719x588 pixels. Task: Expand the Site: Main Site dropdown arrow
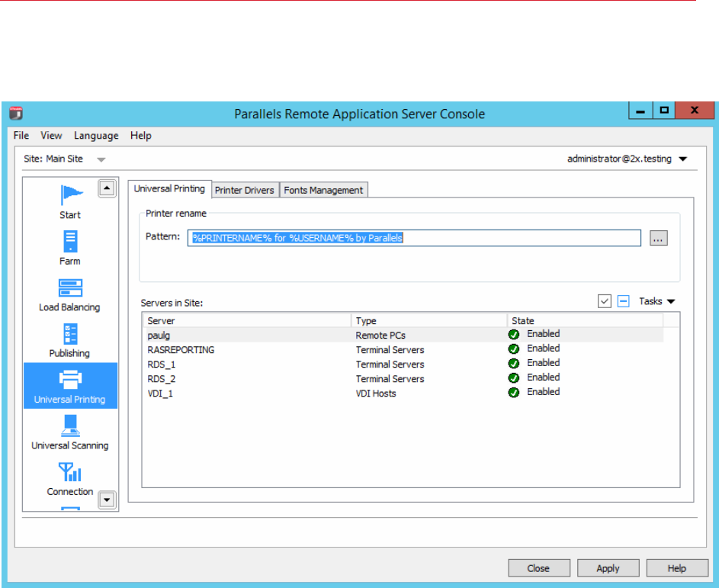click(x=101, y=159)
